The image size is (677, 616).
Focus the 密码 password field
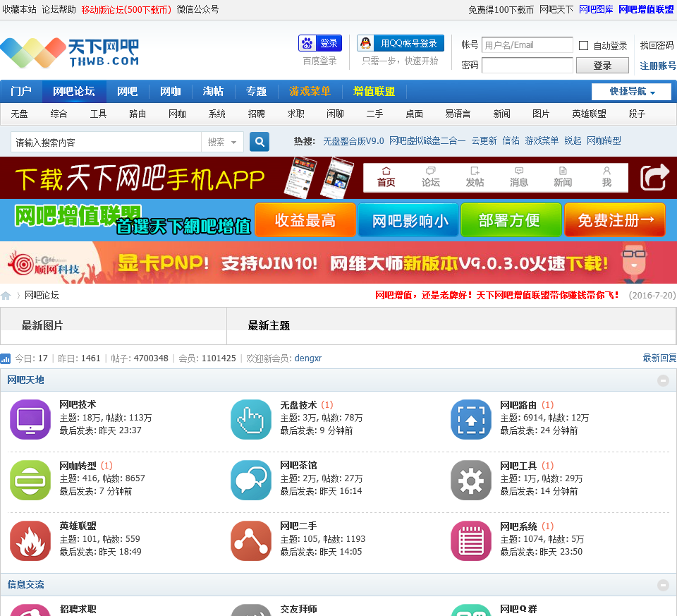pyautogui.click(x=527, y=66)
